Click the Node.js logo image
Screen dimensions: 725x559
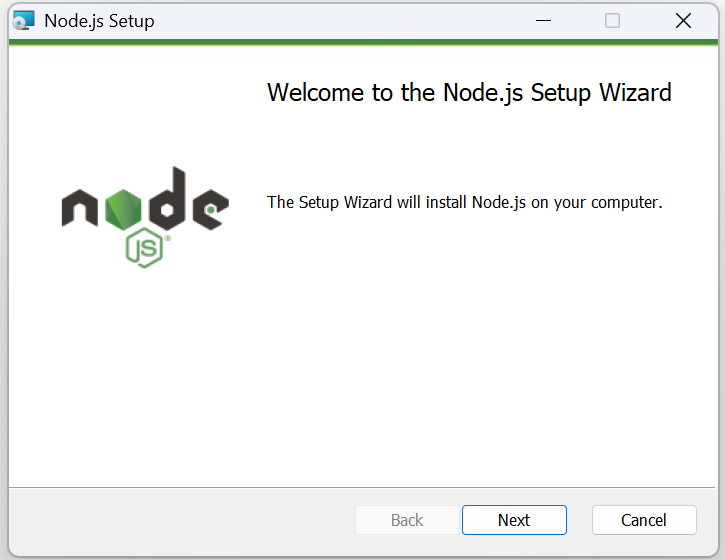tap(145, 217)
